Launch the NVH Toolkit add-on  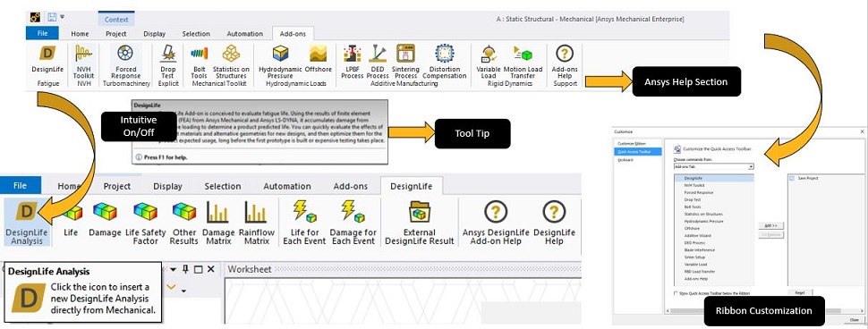click(83, 61)
